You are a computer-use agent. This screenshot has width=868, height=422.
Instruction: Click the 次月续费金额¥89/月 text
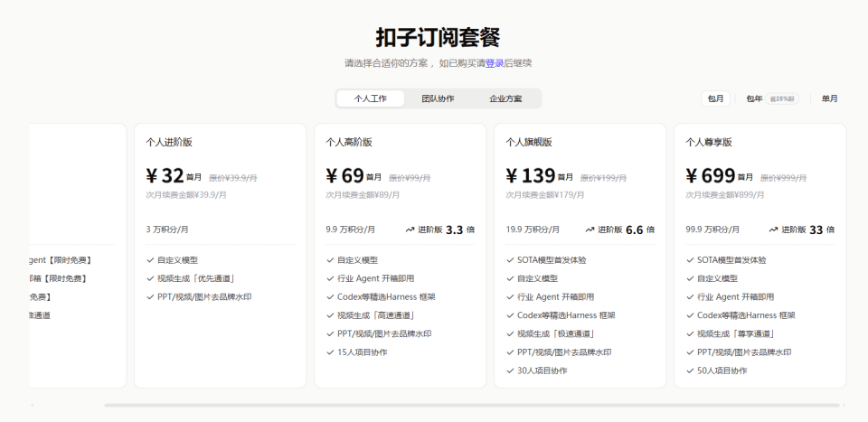363,194
